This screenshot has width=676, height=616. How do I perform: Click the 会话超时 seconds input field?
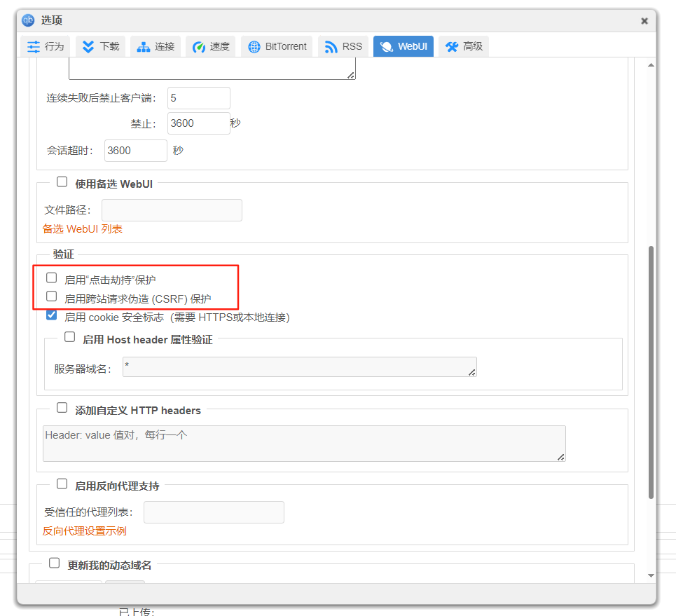pos(135,151)
